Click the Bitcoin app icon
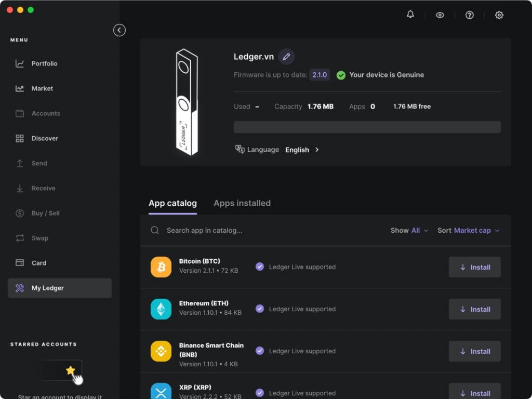This screenshot has height=399, width=532. coord(161,267)
